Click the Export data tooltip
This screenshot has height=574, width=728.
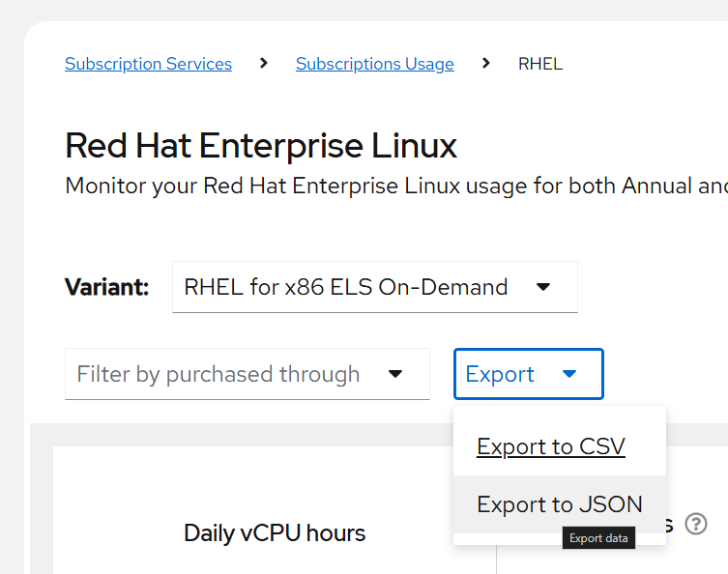coord(597,538)
